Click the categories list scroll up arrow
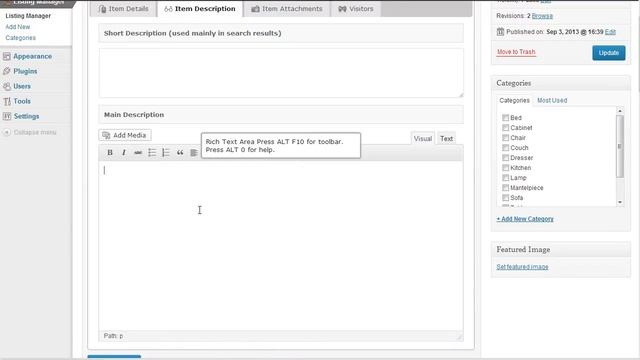The width and height of the screenshot is (640, 360). [x=620, y=111]
